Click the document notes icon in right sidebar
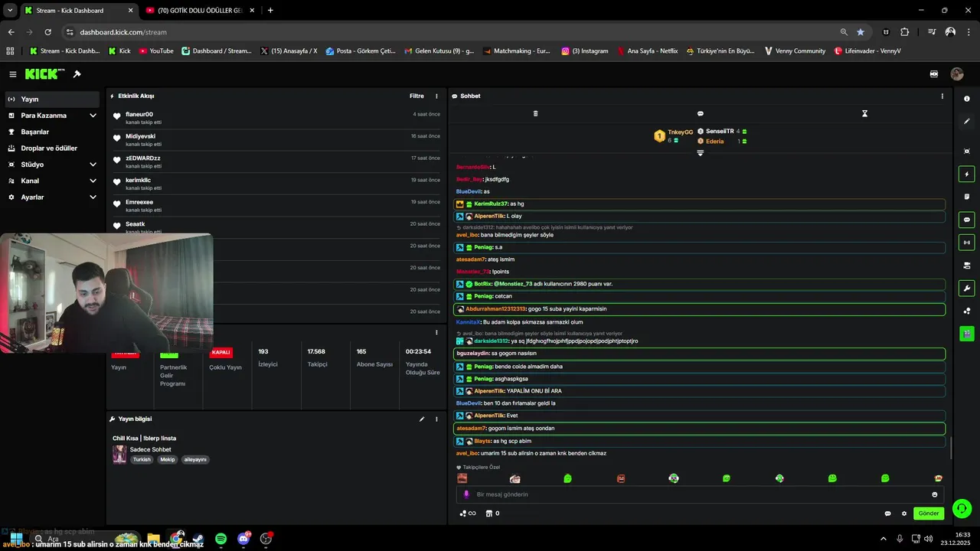 pyautogui.click(x=967, y=197)
